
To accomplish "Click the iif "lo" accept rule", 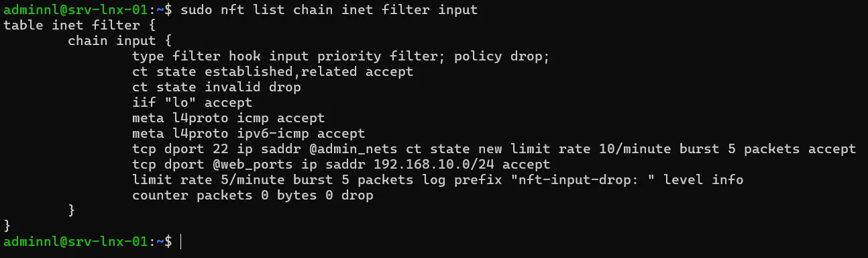I will (x=193, y=103).
